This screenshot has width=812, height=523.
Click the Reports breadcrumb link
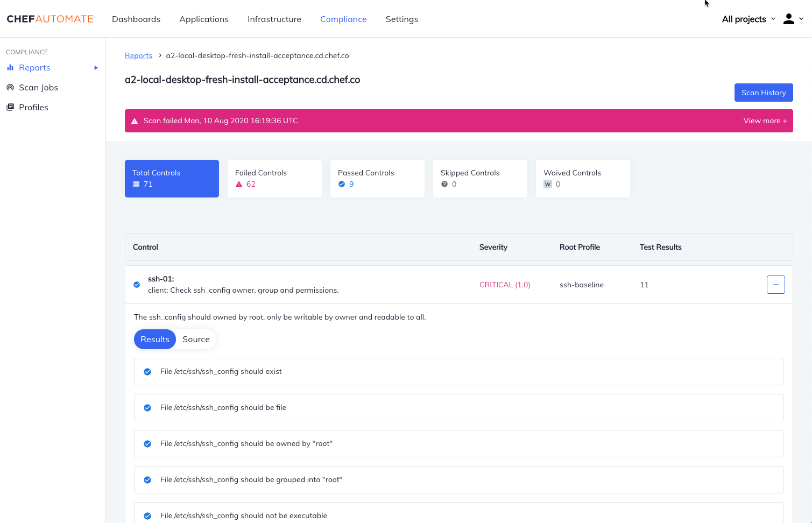[138, 55]
